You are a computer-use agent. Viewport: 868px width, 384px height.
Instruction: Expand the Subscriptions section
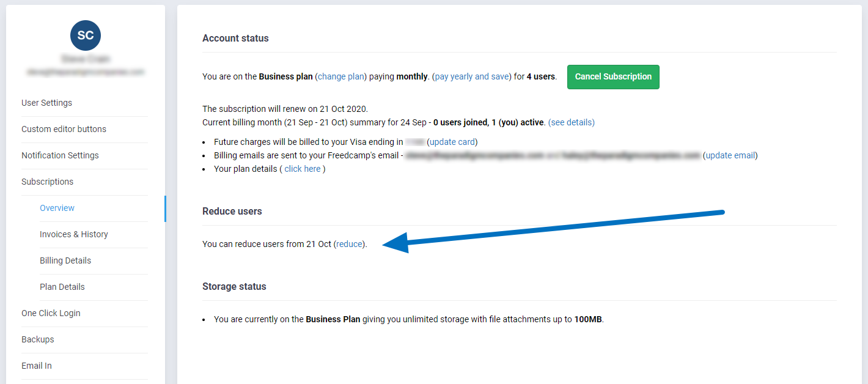tap(47, 182)
